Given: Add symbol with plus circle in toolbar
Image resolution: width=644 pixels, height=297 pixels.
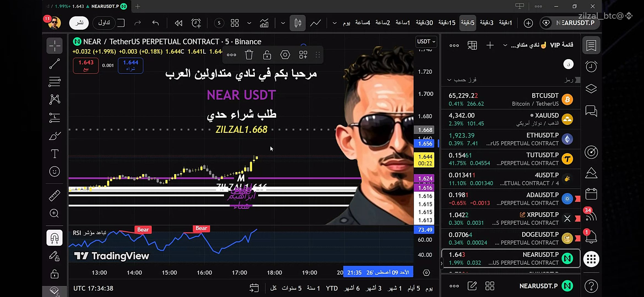Looking at the screenshot, I should coord(528,23).
